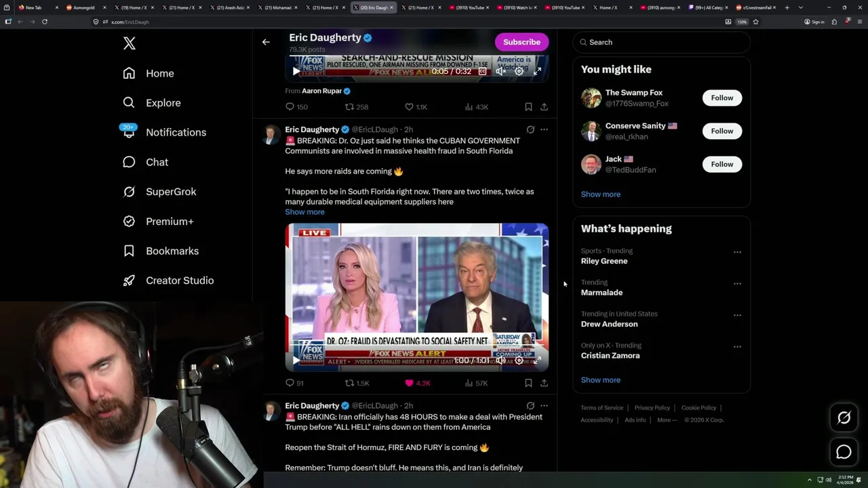This screenshot has height=488, width=868.
Task: Open the Privacy Policy link
Action: [652, 408]
